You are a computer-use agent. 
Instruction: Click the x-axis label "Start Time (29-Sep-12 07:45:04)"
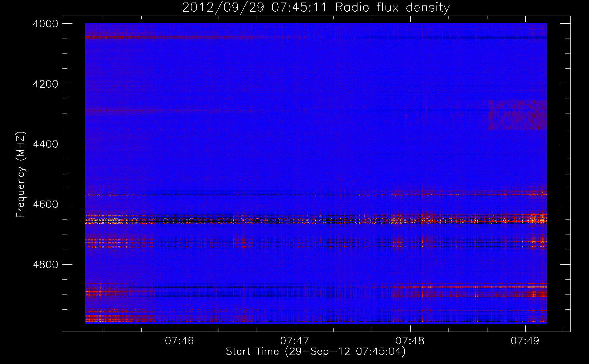pos(316,352)
